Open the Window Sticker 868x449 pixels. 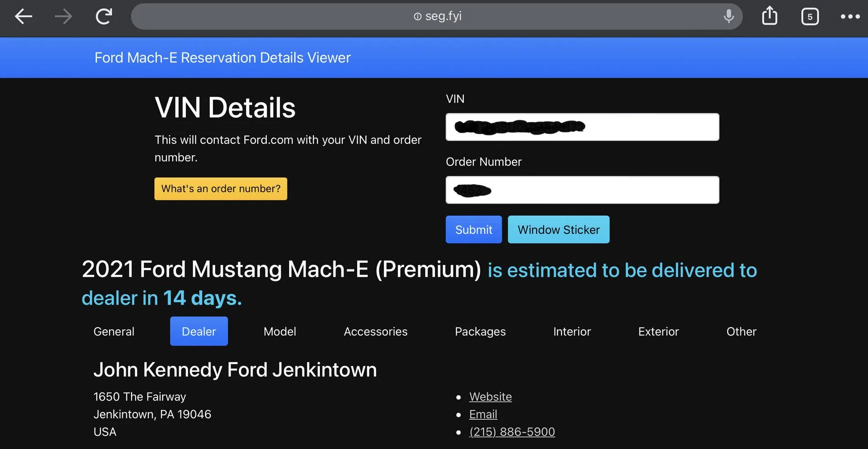click(559, 229)
